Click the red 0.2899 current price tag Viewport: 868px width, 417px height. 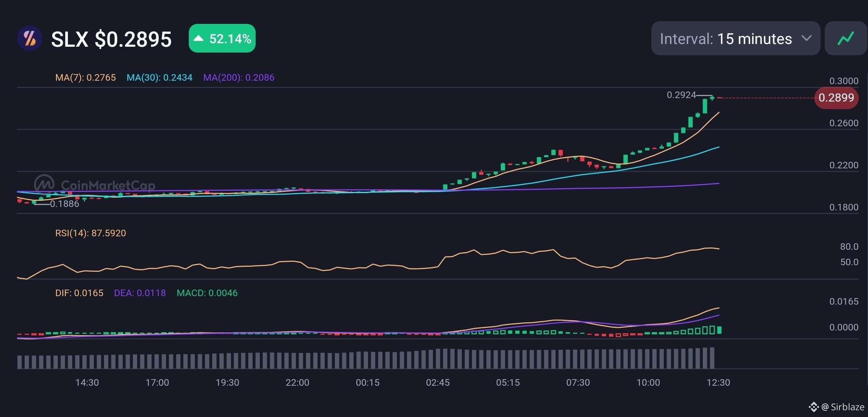(836, 98)
